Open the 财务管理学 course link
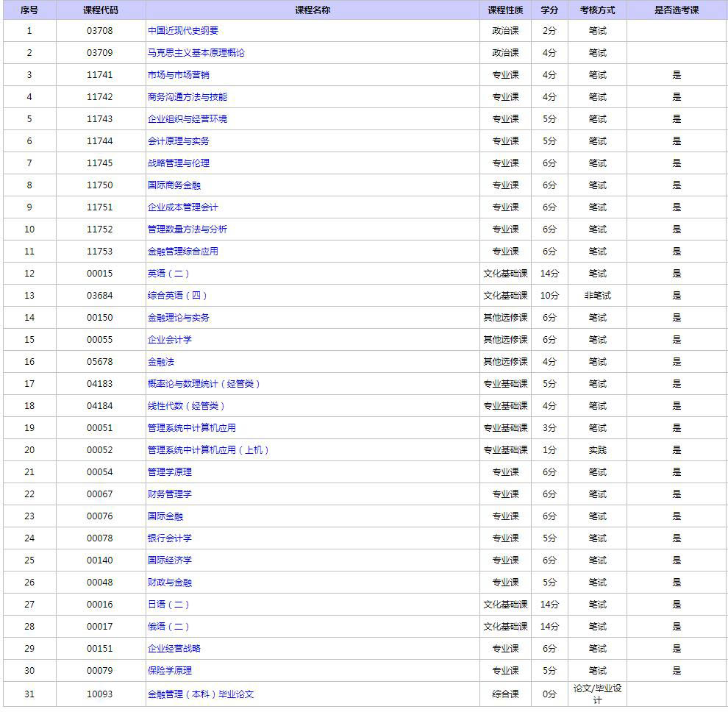 pos(169,494)
